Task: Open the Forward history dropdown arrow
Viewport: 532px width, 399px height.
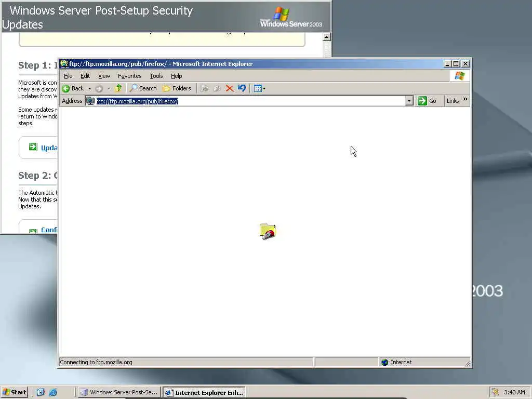Action: pyautogui.click(x=109, y=88)
